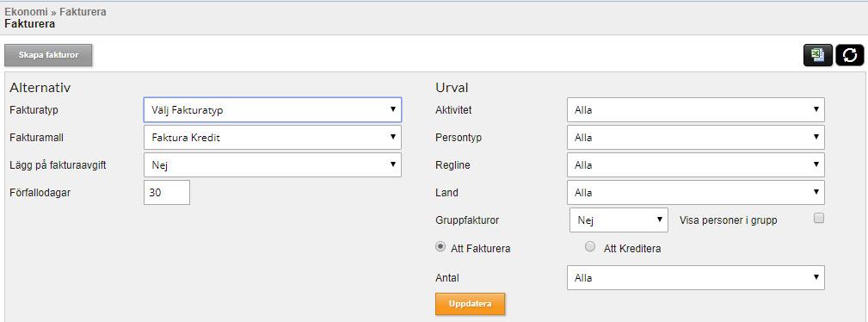Viewport: 868px width, 322px height.
Task: Click the dropdown arrow of Fakturatyp
Action: [392, 109]
